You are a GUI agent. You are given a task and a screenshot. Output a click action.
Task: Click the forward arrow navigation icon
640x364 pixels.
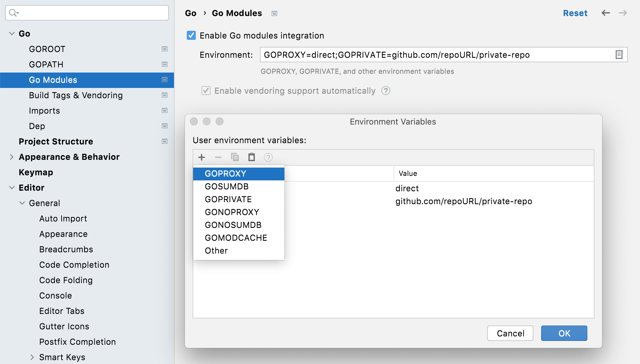pos(623,13)
